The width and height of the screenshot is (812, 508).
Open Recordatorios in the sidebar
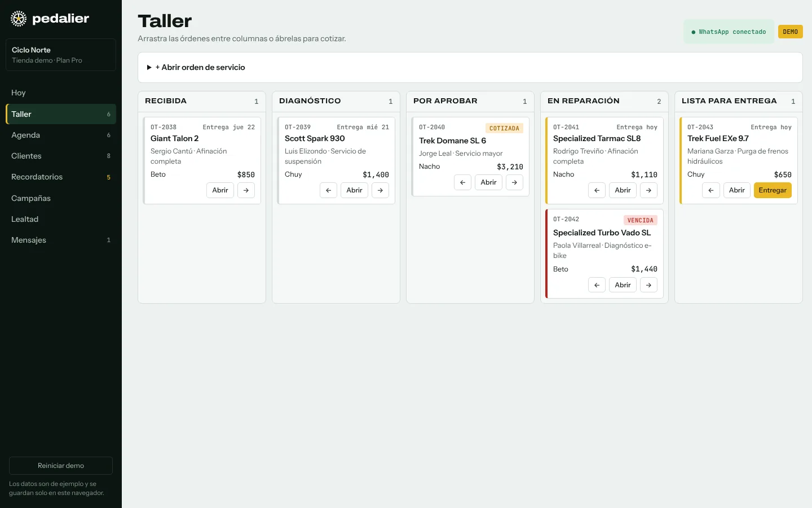click(x=61, y=177)
